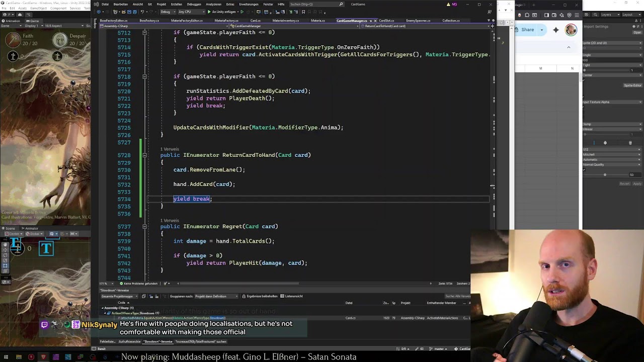This screenshot has height=362, width=644.
Task: Collapse the Assembly-CSharp results tree node
Action: (x=103, y=308)
